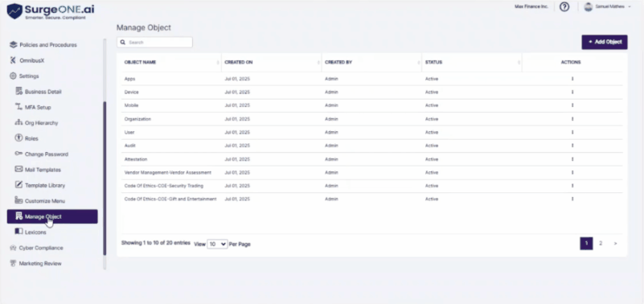Open actions for COE-Gift and Entertainment row
Image resolution: width=644 pixels, height=304 pixels.
pyautogui.click(x=572, y=199)
